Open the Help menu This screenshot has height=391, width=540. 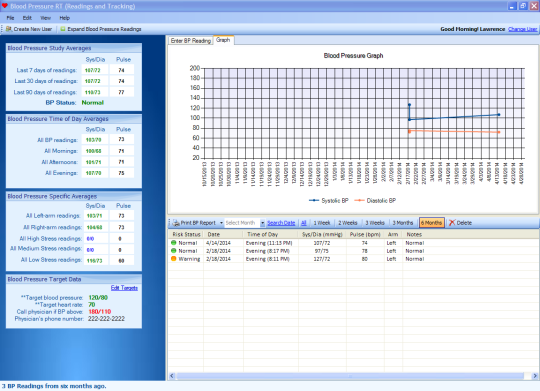coord(64,18)
